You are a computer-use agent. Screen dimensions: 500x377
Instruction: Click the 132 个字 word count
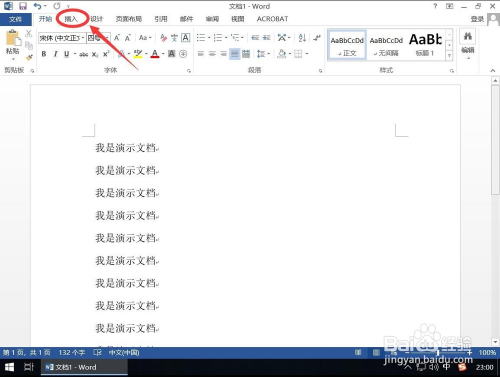point(72,353)
